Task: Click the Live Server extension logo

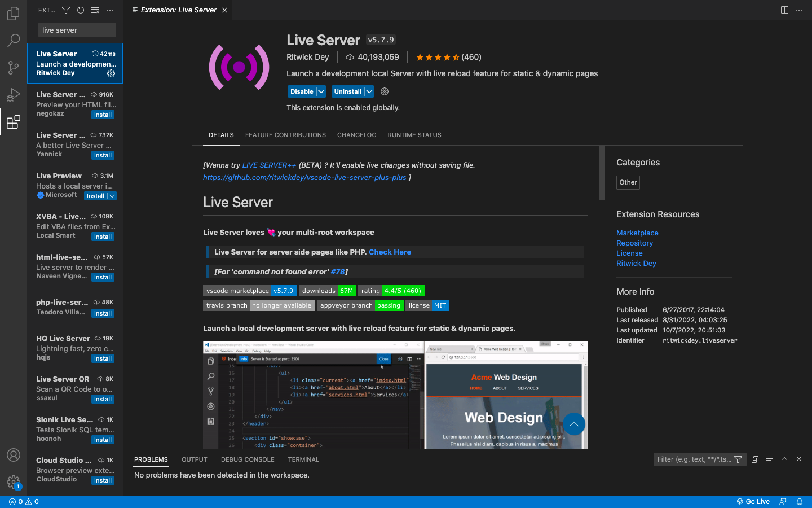Action: pyautogui.click(x=239, y=67)
